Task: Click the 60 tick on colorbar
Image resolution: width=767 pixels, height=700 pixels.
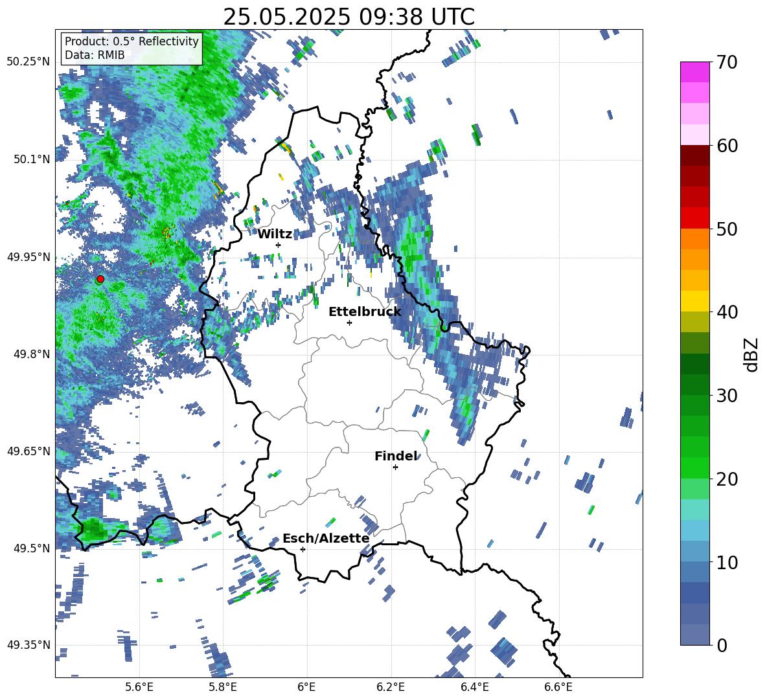Action: 727,145
